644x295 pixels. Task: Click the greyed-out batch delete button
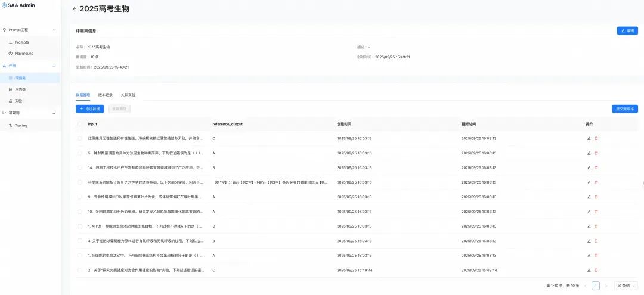point(119,108)
